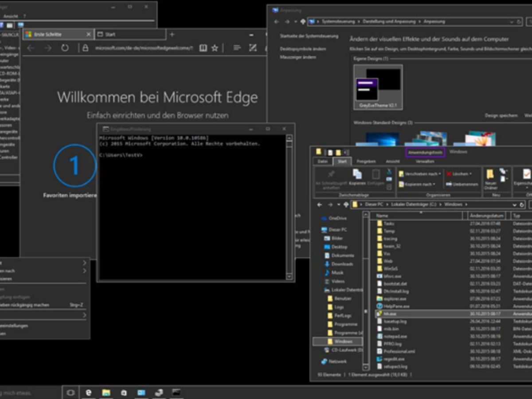Click the Edge refresh page icon
532x399 pixels.
tap(65, 48)
